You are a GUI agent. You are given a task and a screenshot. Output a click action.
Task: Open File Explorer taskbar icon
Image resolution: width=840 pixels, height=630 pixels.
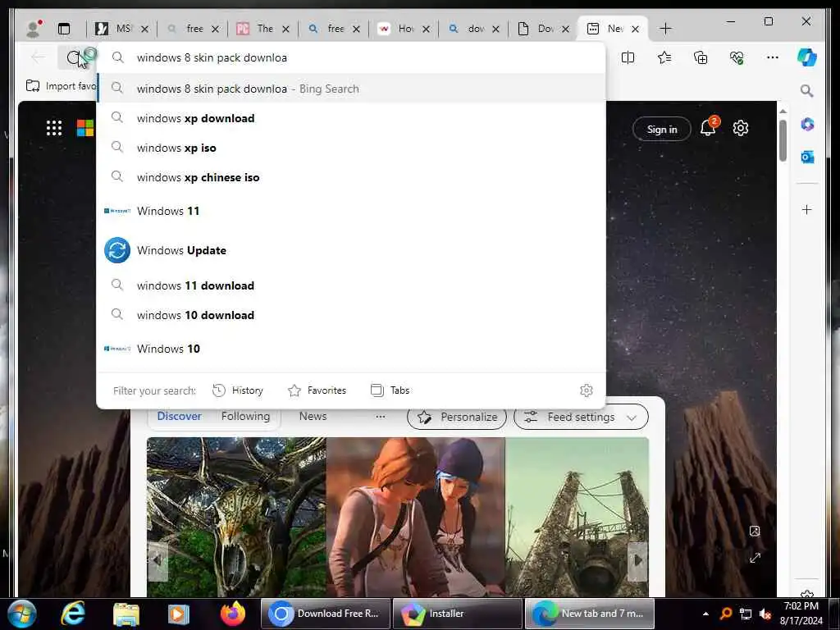pyautogui.click(x=126, y=614)
